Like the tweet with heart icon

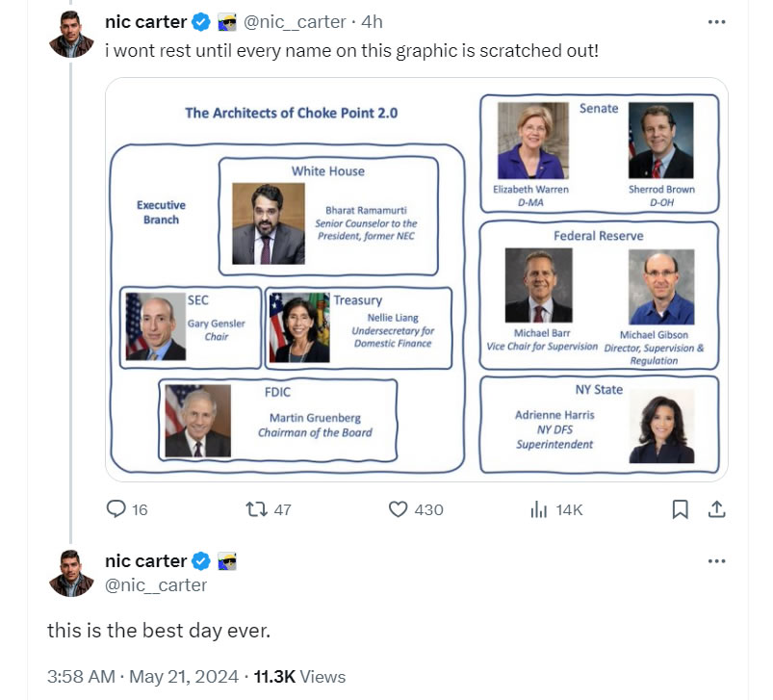(x=399, y=509)
